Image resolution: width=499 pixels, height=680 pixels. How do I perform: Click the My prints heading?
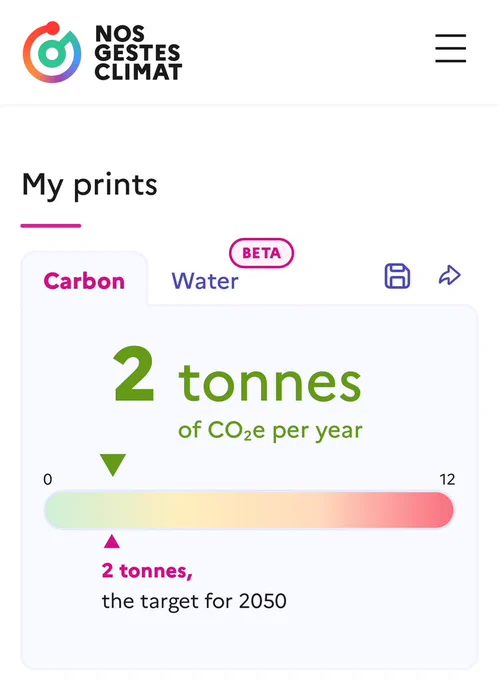coord(89,186)
